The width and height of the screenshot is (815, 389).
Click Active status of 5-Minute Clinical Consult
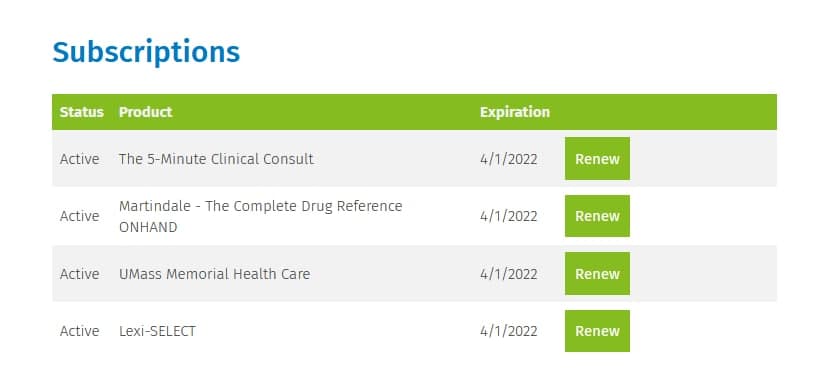pyautogui.click(x=80, y=159)
